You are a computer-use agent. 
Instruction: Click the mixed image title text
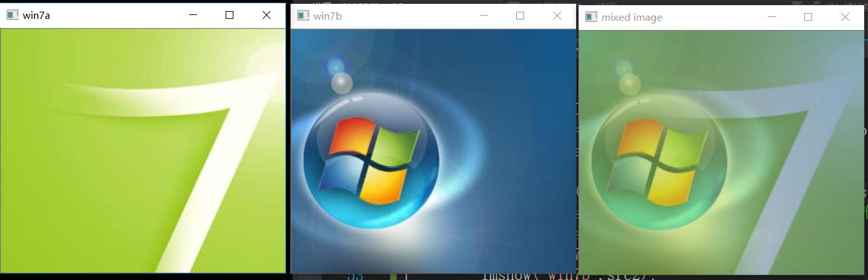632,18
